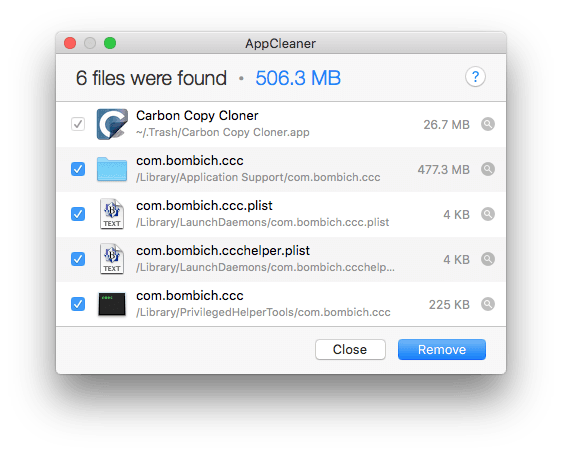Toggle the Carbon Copy Cloner checkbox
The image size is (562, 454).
(78, 124)
